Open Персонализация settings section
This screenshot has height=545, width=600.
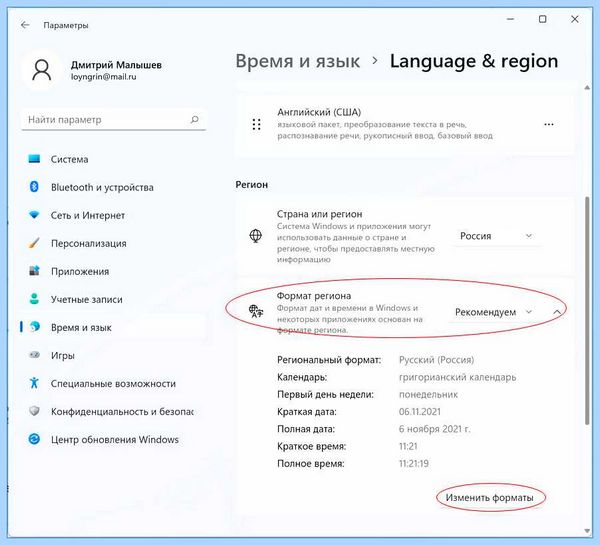tap(113, 243)
